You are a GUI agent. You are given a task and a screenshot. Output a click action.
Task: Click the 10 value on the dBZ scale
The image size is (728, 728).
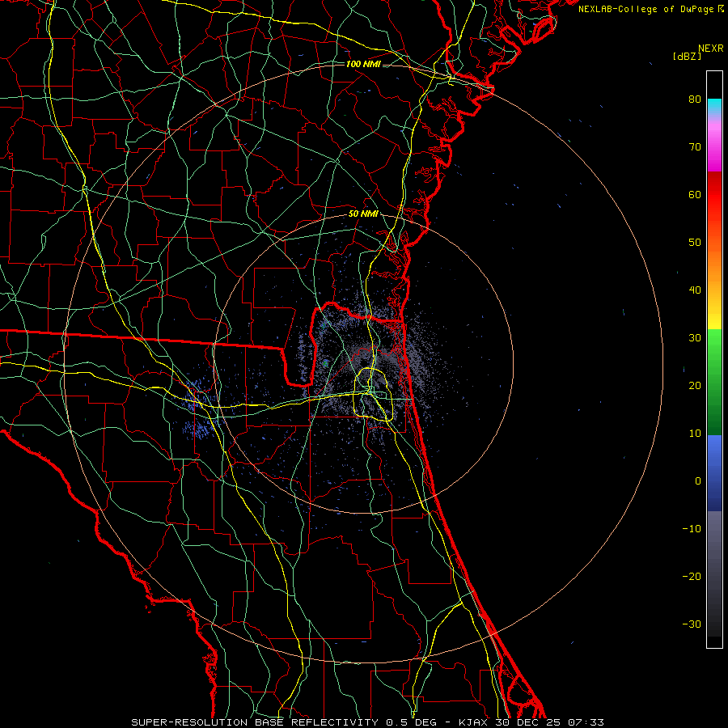(x=695, y=434)
